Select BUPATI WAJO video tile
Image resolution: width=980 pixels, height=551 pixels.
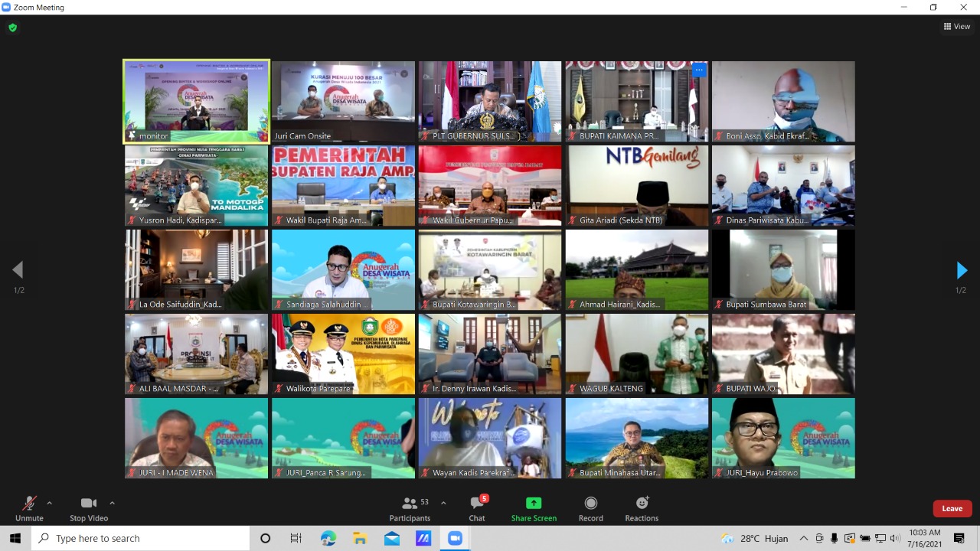783,354
